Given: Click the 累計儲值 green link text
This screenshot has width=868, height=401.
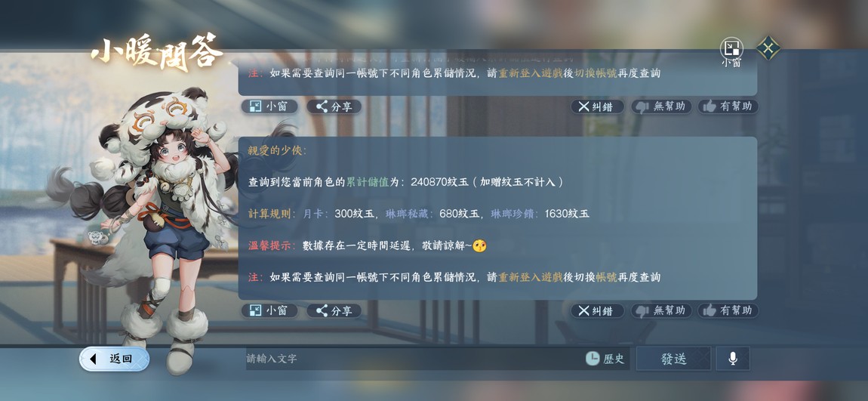Looking at the screenshot, I should 367,182.
